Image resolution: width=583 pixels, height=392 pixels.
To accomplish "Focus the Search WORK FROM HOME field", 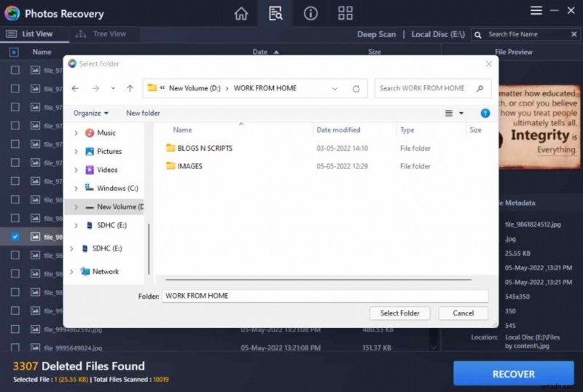I will click(x=424, y=88).
